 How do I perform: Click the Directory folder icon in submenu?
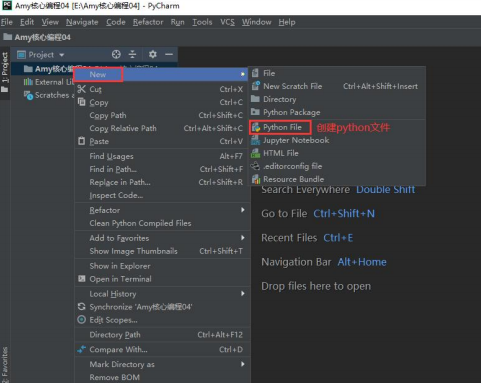tap(255, 99)
